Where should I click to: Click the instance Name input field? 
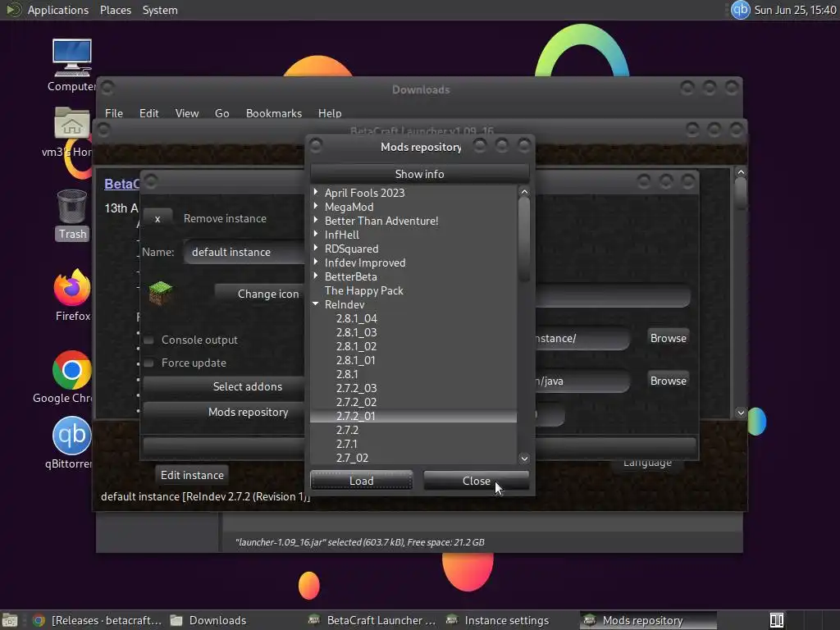point(244,252)
